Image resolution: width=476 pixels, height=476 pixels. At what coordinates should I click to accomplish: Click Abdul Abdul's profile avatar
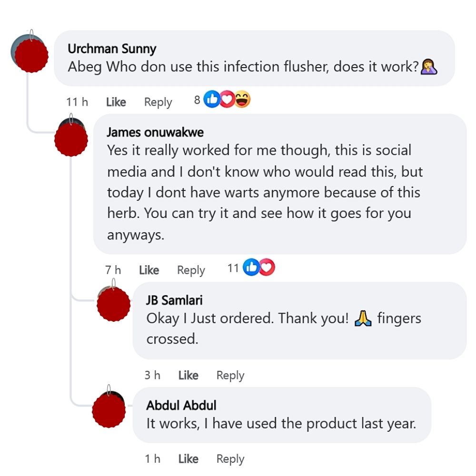108,410
